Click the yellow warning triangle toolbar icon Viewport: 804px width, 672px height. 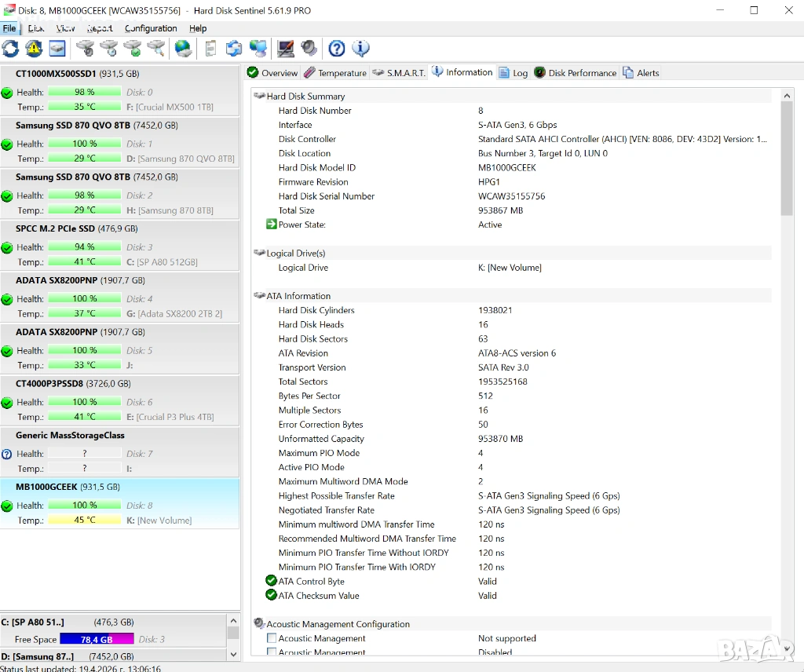point(34,49)
